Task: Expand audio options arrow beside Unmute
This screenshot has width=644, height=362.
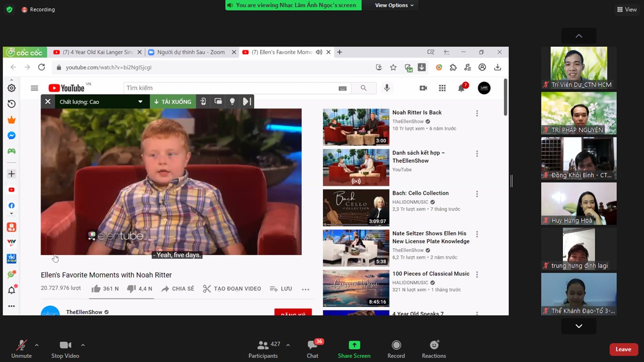Action: tap(37, 345)
